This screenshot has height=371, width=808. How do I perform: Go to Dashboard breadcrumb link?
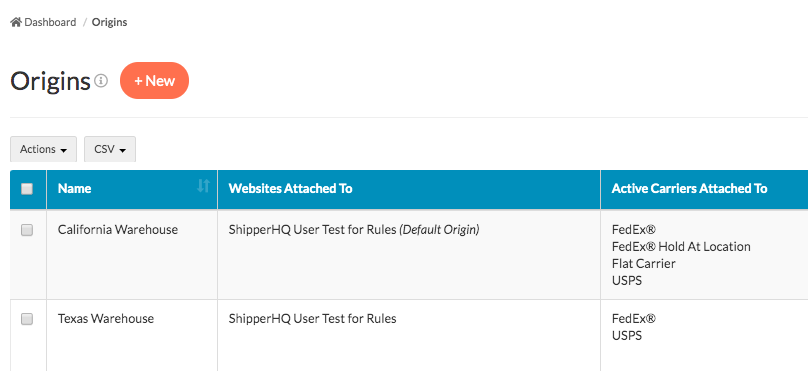pyautogui.click(x=50, y=22)
